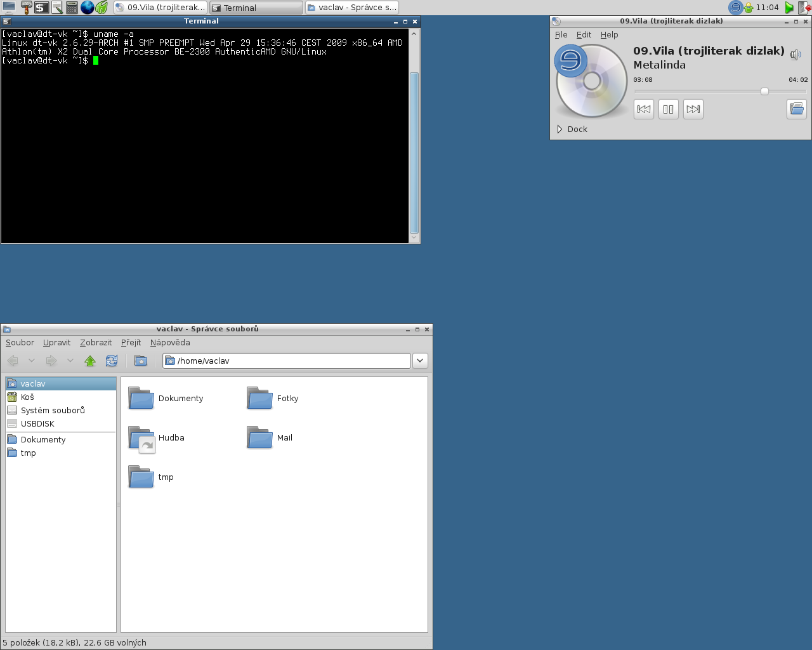The height and width of the screenshot is (650, 812).
Task: Open the location bar dropdown arrow
Action: click(x=420, y=361)
